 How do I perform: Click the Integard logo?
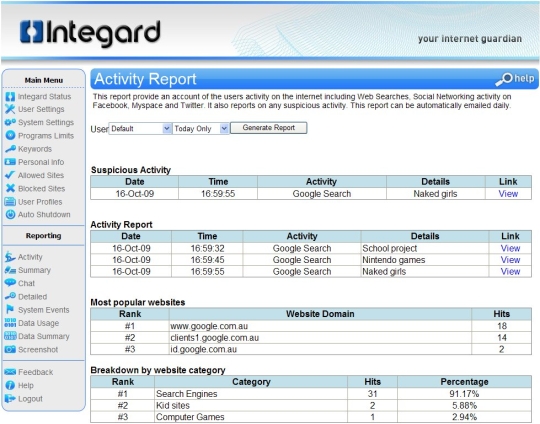coord(90,33)
